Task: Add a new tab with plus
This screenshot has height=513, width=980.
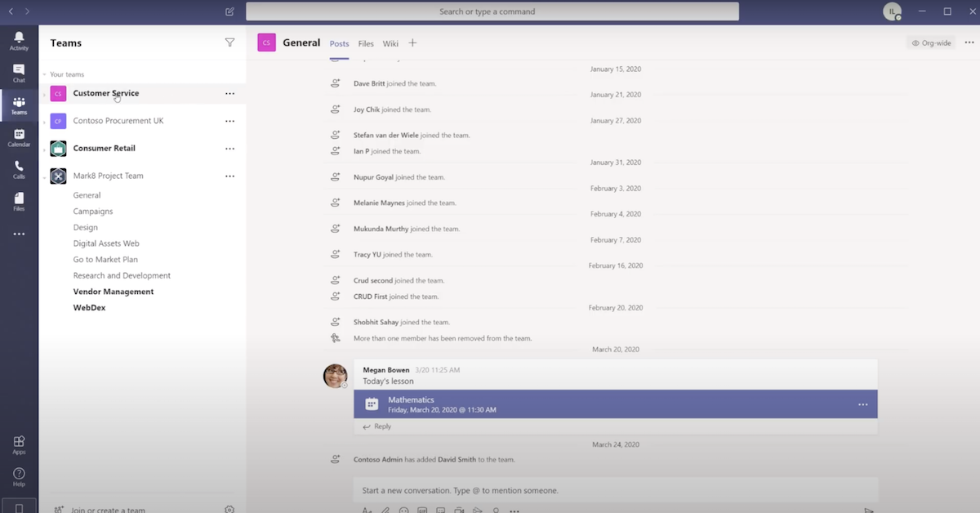Action: point(412,42)
